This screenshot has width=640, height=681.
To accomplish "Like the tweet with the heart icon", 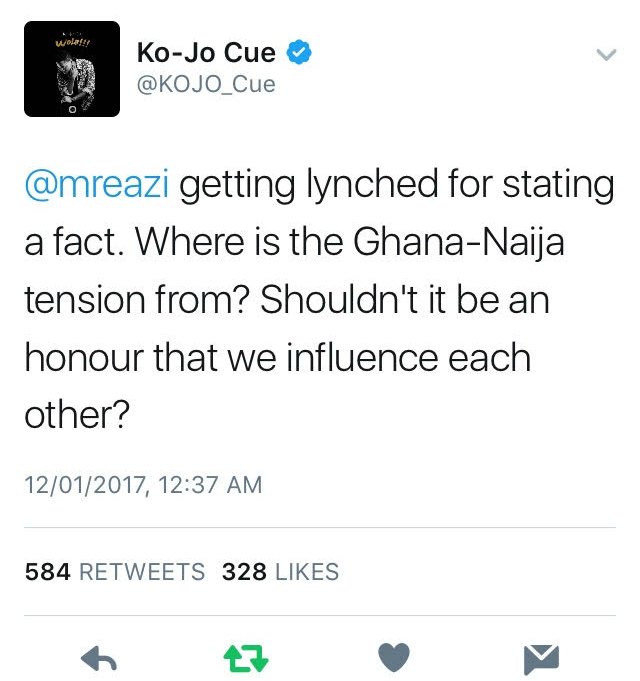I will point(394,657).
